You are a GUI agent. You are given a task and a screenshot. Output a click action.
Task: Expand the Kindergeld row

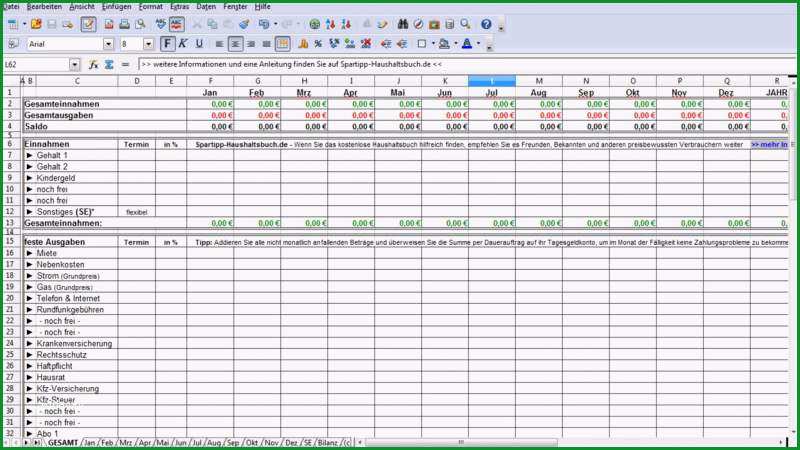pyautogui.click(x=30, y=178)
